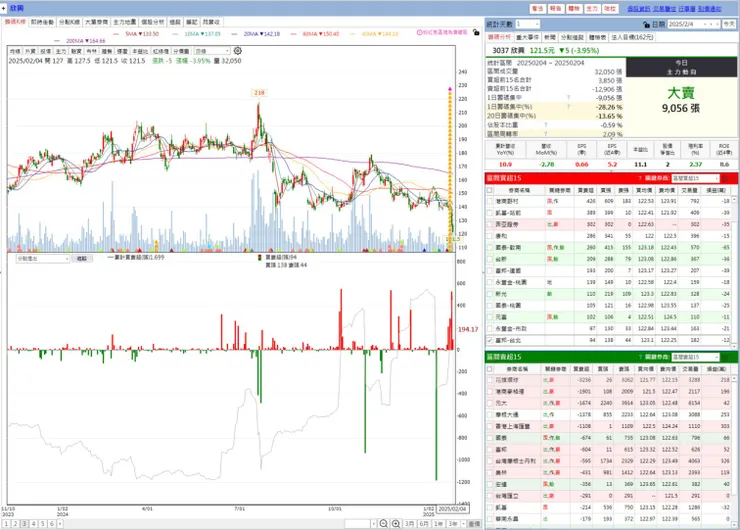740x530 pixels.
Task: Open the 個股資訊 link
Action: pyautogui.click(x=639, y=9)
